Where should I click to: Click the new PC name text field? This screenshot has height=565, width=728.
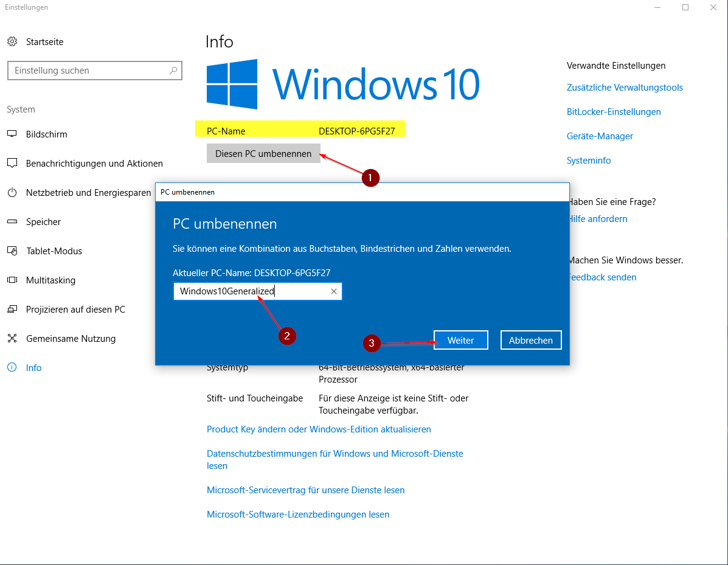coord(258,291)
